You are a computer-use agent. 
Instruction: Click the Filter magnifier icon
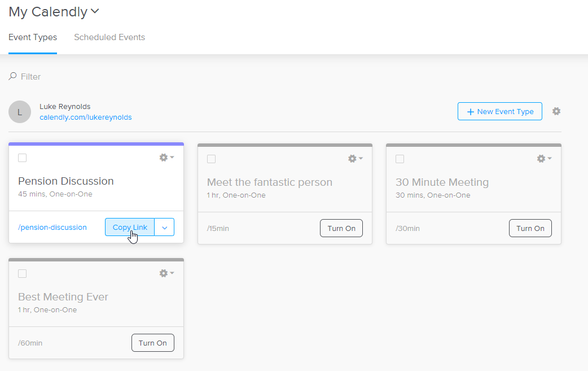click(x=13, y=76)
